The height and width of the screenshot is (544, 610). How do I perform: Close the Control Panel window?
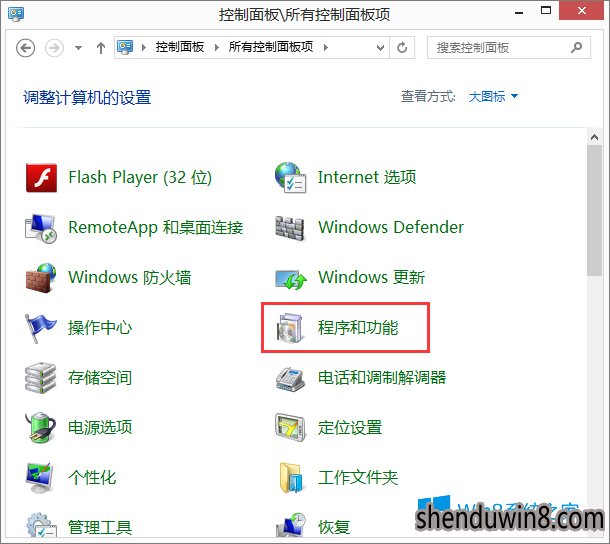click(x=582, y=11)
